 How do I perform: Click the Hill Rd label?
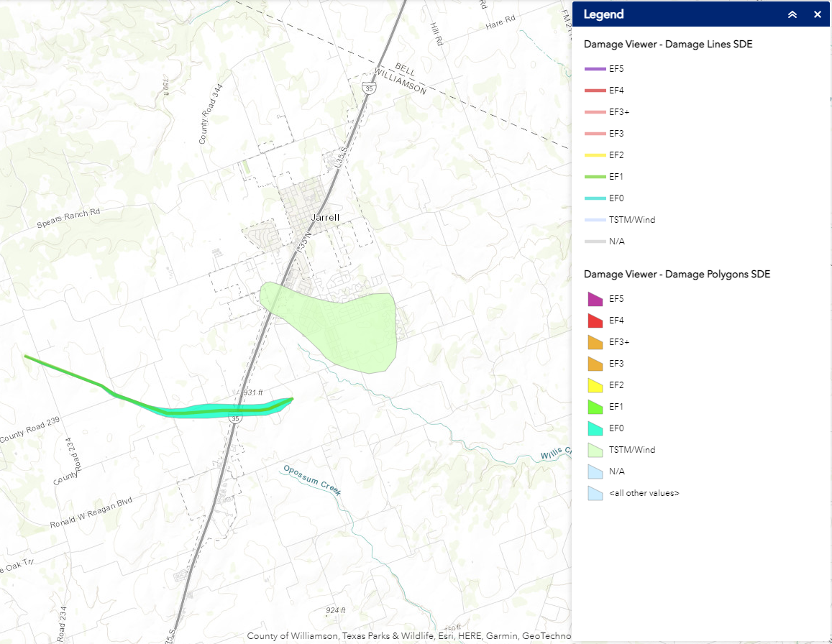pyautogui.click(x=436, y=34)
